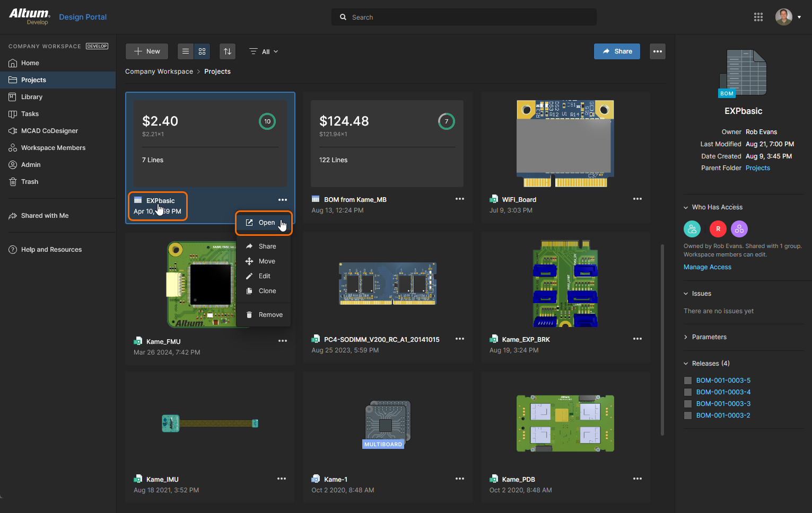Open release link BOM-001-0003-5
The width and height of the screenshot is (812, 513).
[x=723, y=381]
